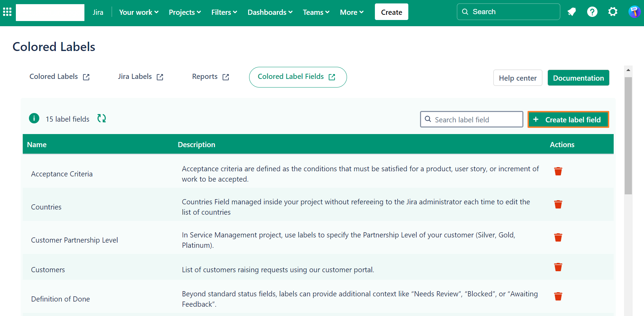
Task: Click the user profile avatar
Action: (x=634, y=12)
